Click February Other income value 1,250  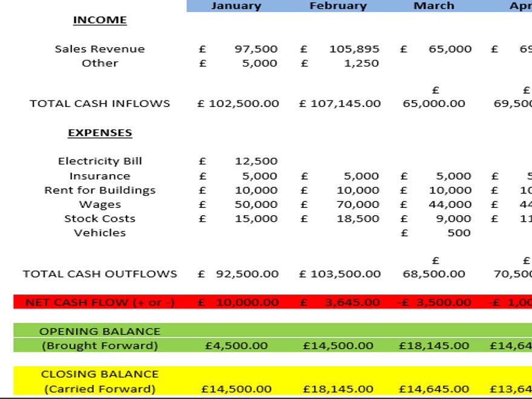[361, 63]
